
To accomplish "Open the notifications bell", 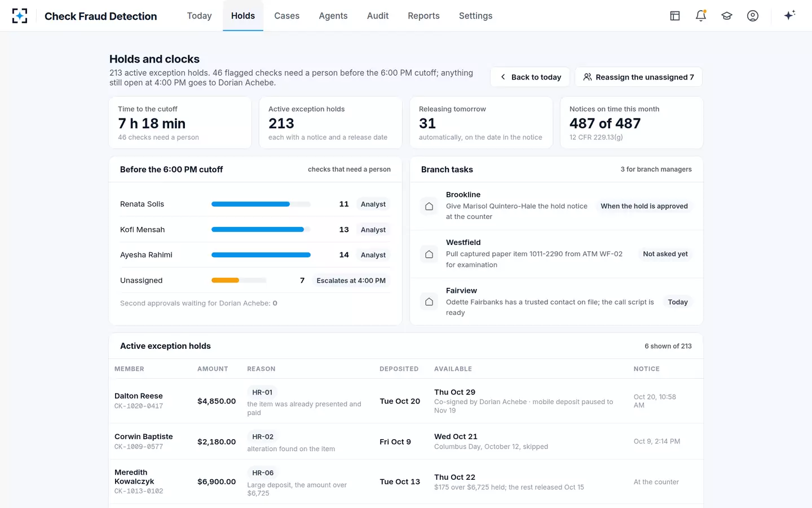I will pyautogui.click(x=701, y=16).
